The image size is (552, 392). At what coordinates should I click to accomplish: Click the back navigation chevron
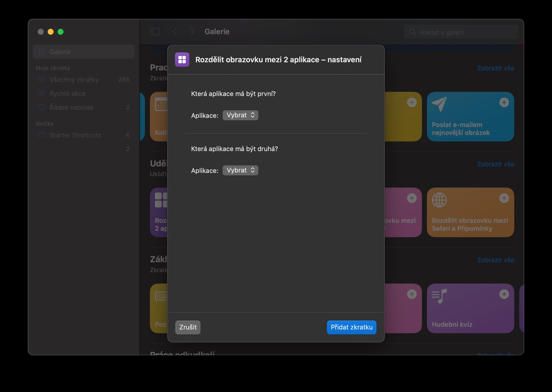[175, 32]
